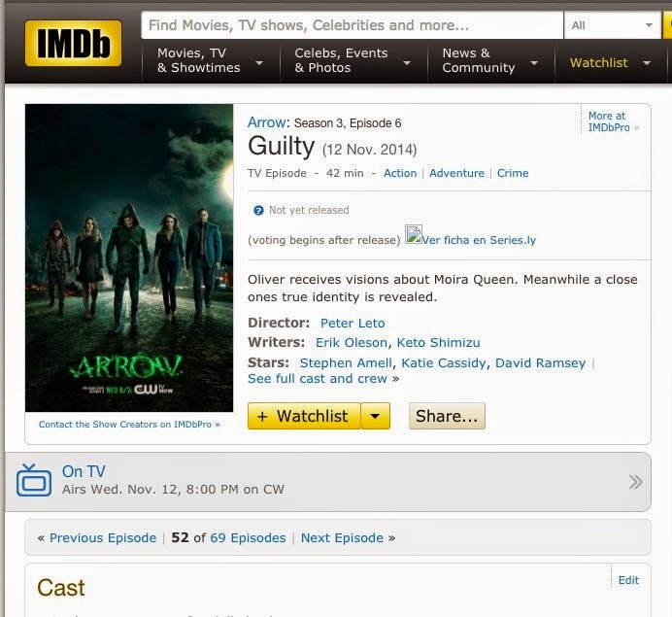The image size is (672, 617).
Task: Open the Crime genre link
Action: (x=513, y=173)
